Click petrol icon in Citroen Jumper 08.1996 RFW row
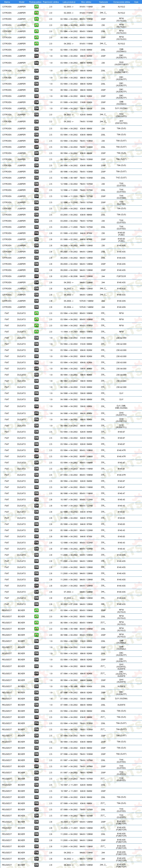The image size is (142, 868). (36, 37)
